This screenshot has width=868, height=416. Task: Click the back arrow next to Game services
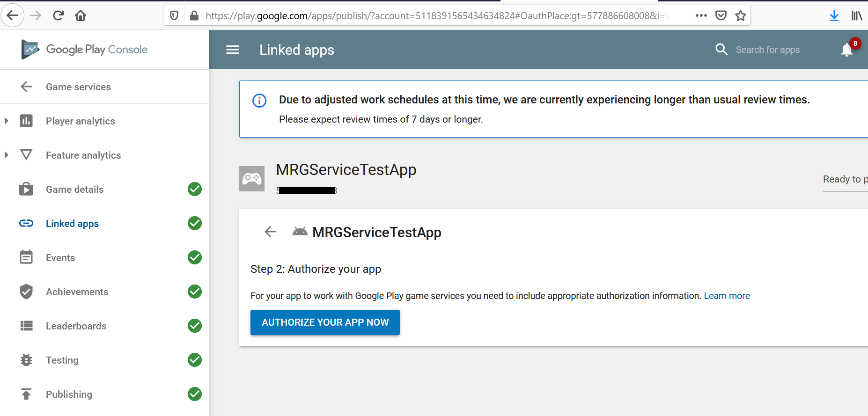pos(26,87)
